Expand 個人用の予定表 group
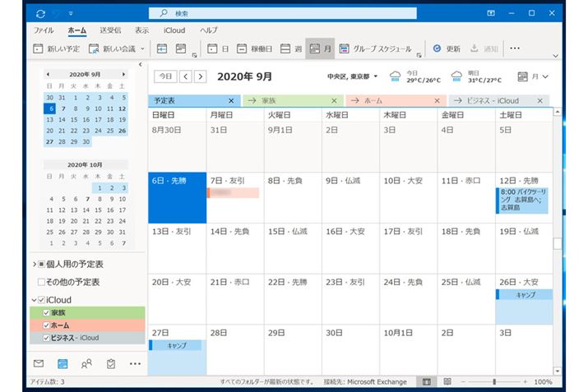The image size is (588, 392). coord(34,264)
